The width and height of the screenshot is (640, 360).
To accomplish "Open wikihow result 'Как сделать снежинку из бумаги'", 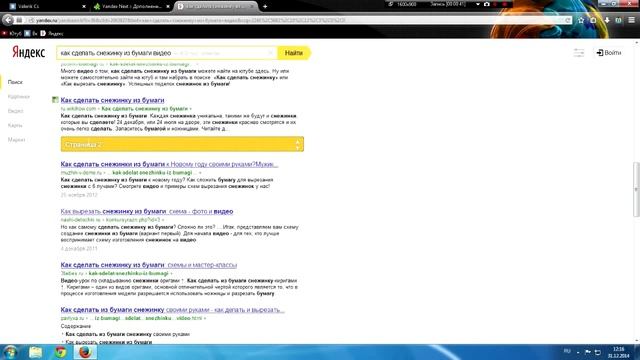I will pos(112,100).
